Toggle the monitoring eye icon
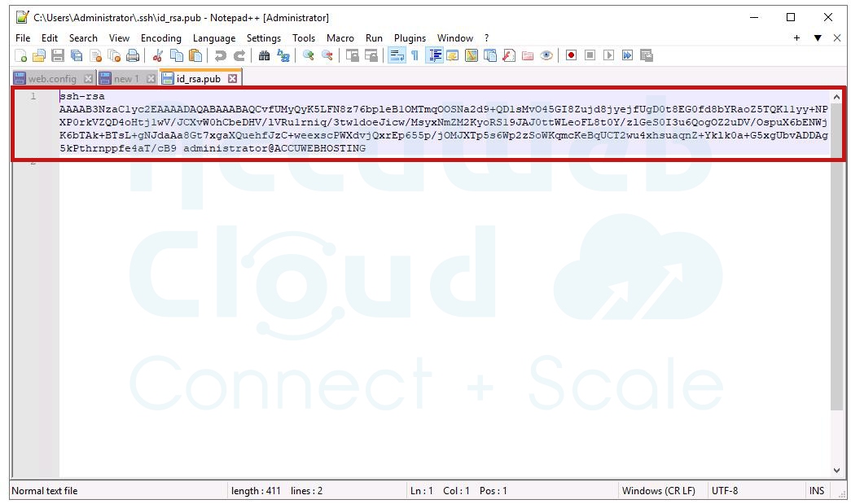Screen dimensions: 851x504 546,55
